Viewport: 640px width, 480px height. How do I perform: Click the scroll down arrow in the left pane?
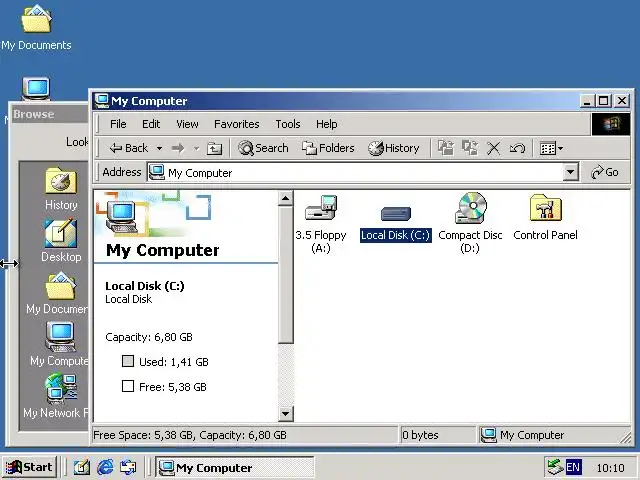coord(285,414)
